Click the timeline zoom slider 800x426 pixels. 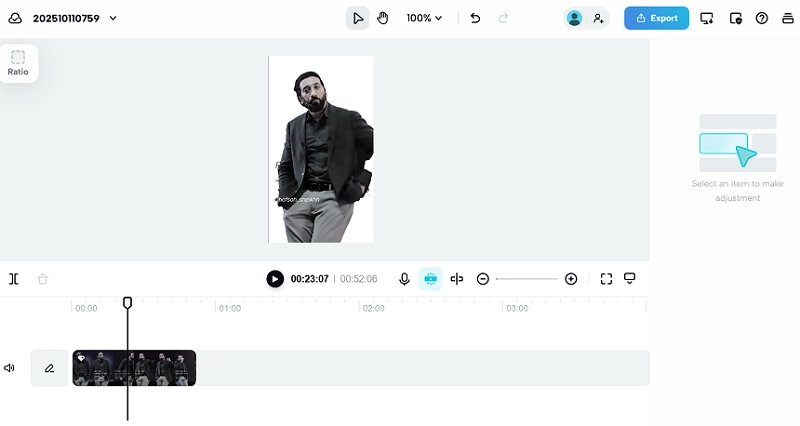coord(527,279)
